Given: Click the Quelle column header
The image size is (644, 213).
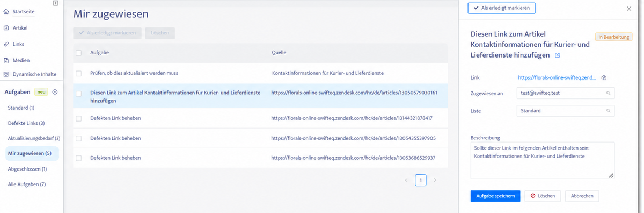Looking at the screenshot, I should pyautogui.click(x=279, y=53).
